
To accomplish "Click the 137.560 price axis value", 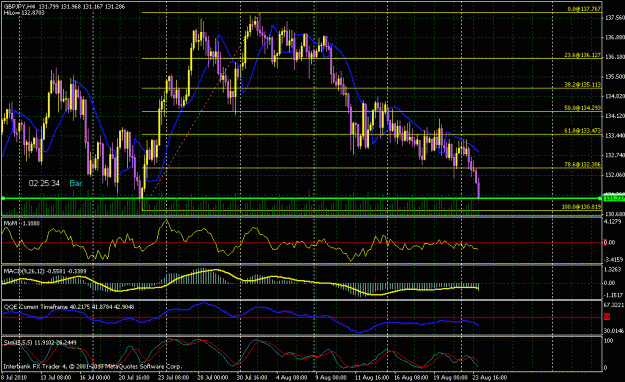I will pos(615,18).
